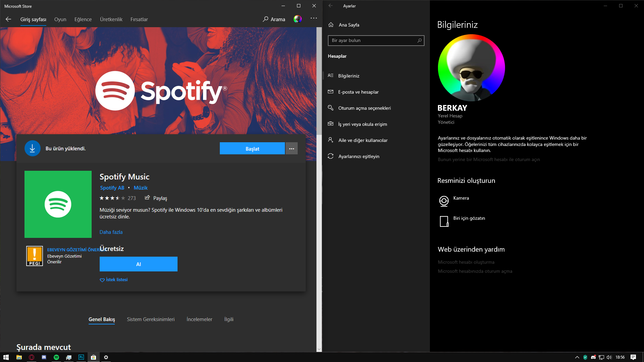The height and width of the screenshot is (362, 644).
Task: Open Microsoft hesabınızda oturum açma link
Action: point(475,271)
